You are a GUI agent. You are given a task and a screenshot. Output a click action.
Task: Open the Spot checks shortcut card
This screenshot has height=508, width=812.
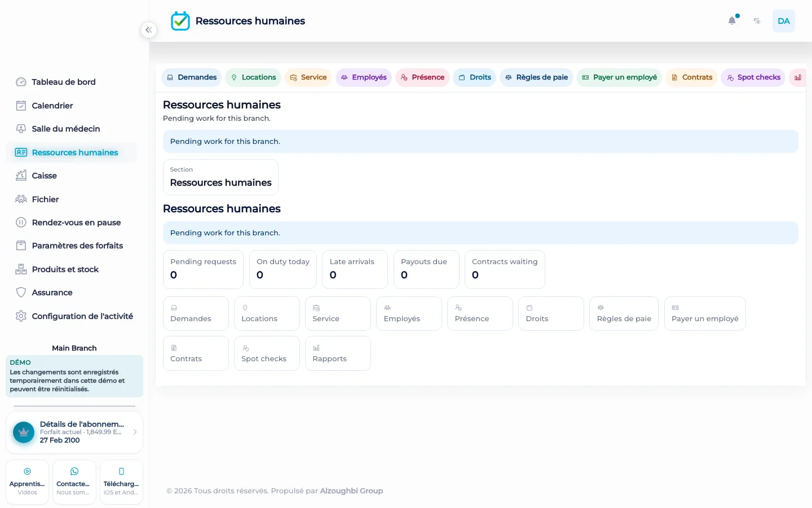pos(267,353)
